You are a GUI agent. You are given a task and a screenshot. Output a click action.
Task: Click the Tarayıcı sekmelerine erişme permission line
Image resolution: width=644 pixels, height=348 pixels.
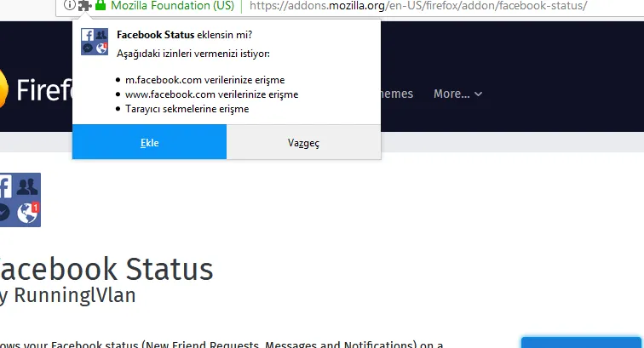187,109
